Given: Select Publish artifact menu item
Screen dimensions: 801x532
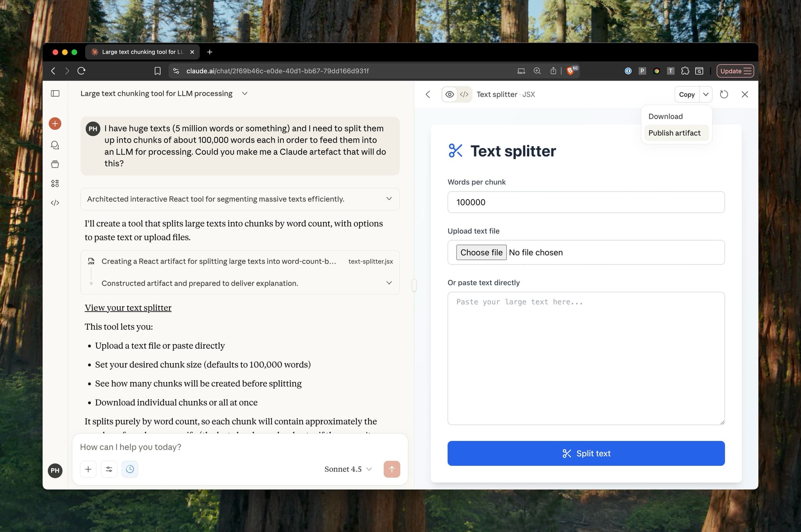Looking at the screenshot, I should pos(674,133).
